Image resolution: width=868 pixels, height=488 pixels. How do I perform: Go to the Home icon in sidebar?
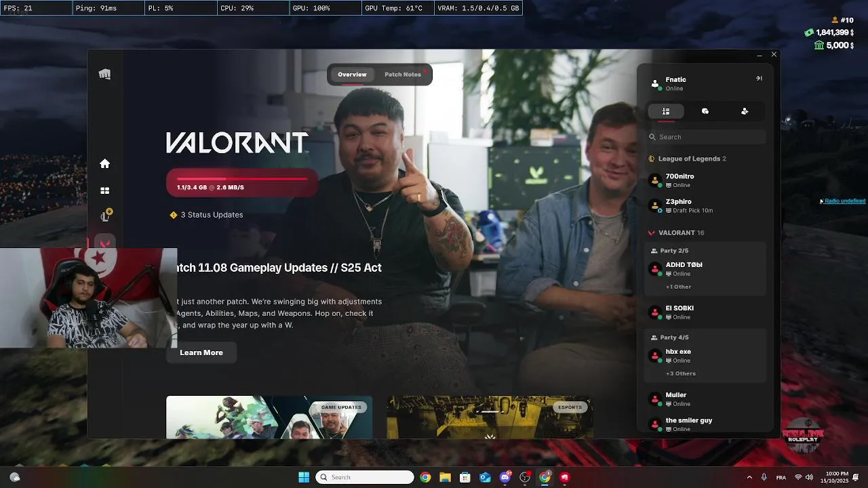(104, 163)
